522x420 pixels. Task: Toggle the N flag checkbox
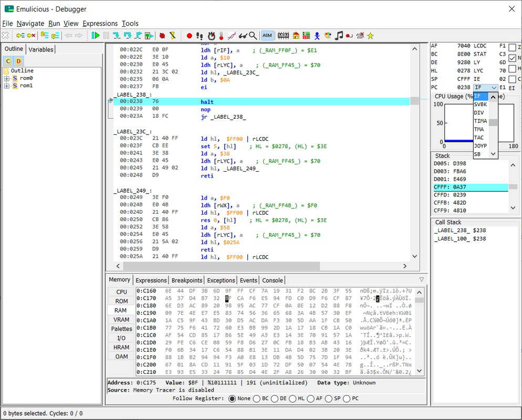[x=513, y=58]
